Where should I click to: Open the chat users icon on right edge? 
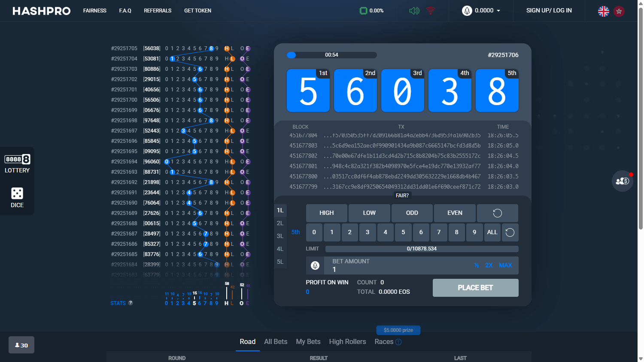click(x=622, y=181)
